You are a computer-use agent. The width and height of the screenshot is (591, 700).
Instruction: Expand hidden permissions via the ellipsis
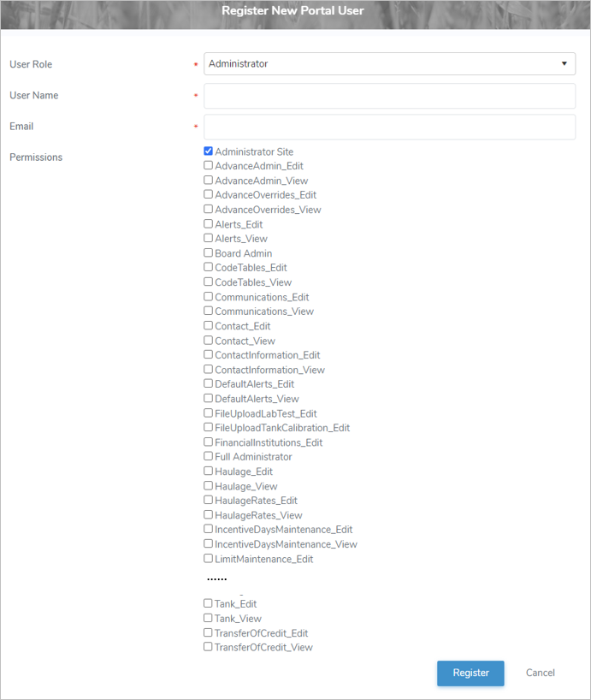pos(216,578)
